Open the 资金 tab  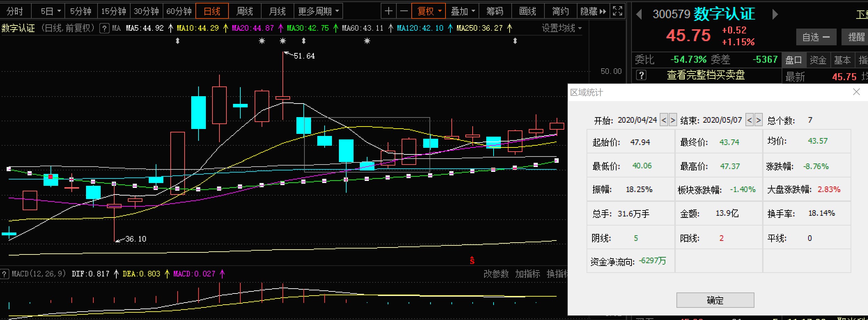click(818, 60)
